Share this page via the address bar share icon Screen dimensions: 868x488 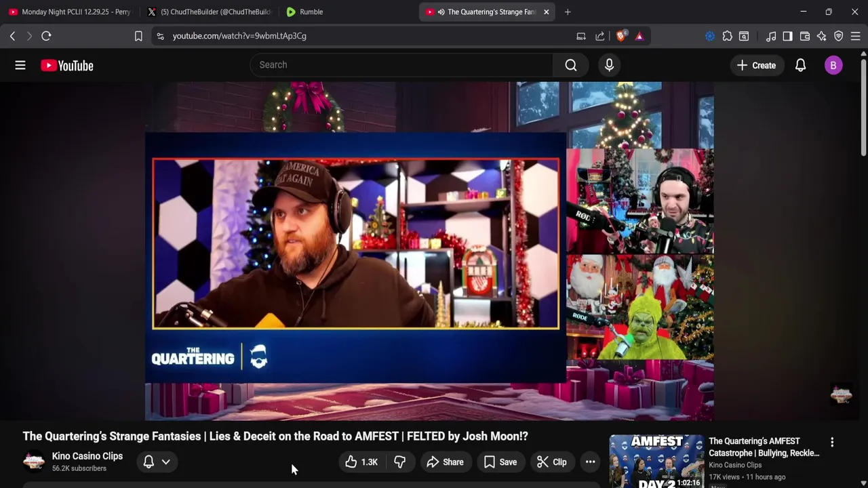600,36
